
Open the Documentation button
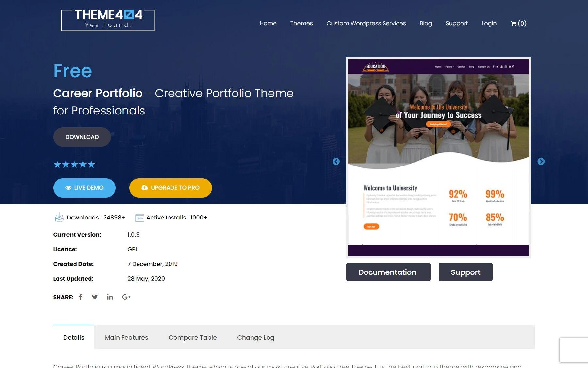tap(388, 272)
